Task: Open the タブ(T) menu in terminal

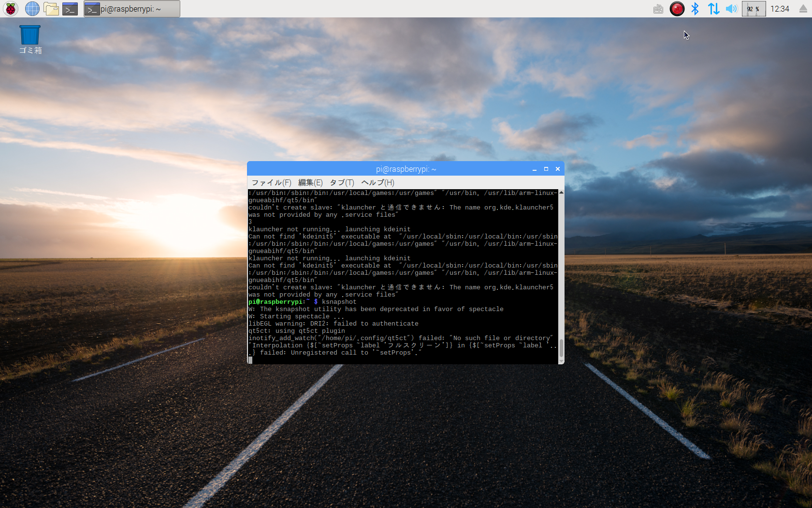Action: 342,182
